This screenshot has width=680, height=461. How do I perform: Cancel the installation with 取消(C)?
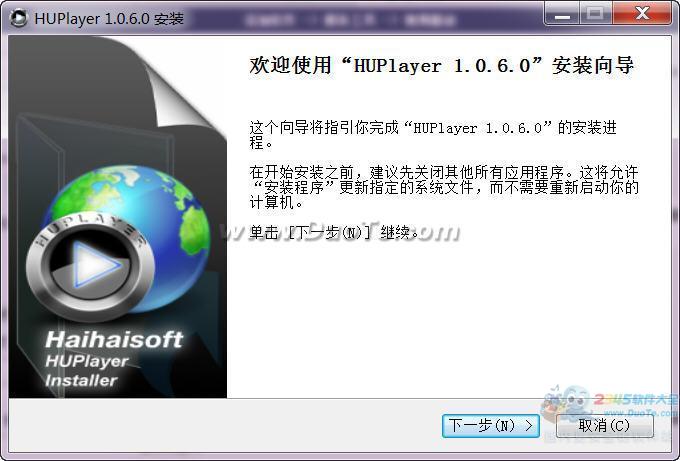click(x=605, y=425)
